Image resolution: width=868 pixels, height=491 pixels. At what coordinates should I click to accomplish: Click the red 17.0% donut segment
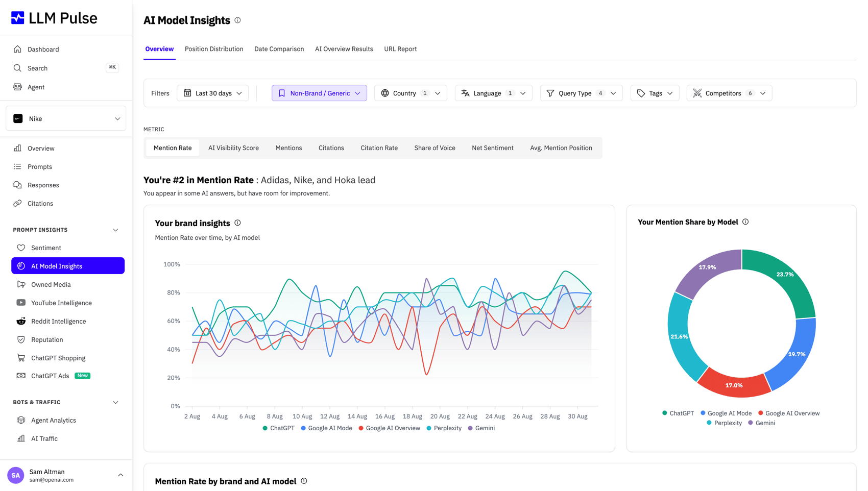pos(734,385)
